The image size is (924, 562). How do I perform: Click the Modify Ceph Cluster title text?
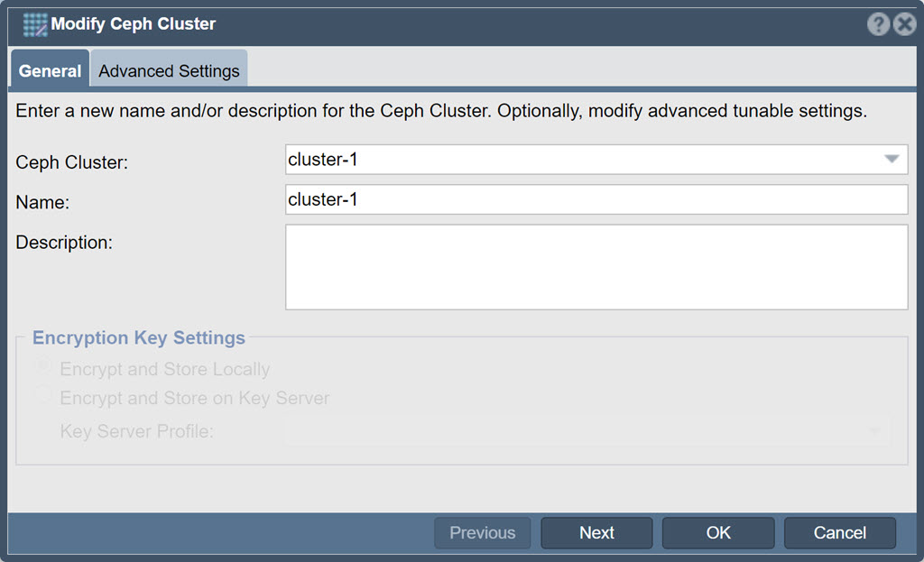pos(134,23)
